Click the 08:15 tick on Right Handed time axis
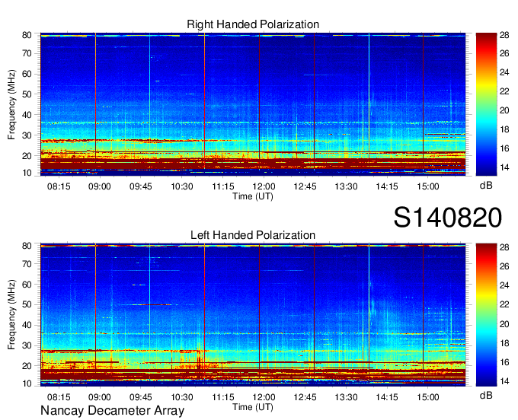 (59, 186)
